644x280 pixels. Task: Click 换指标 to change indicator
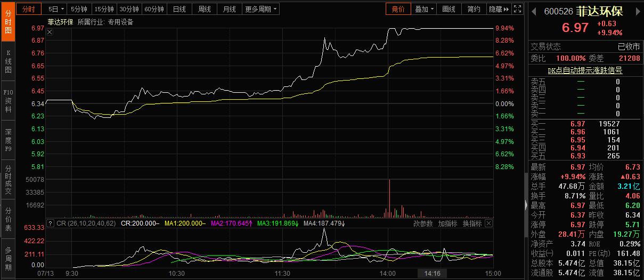click(472, 223)
